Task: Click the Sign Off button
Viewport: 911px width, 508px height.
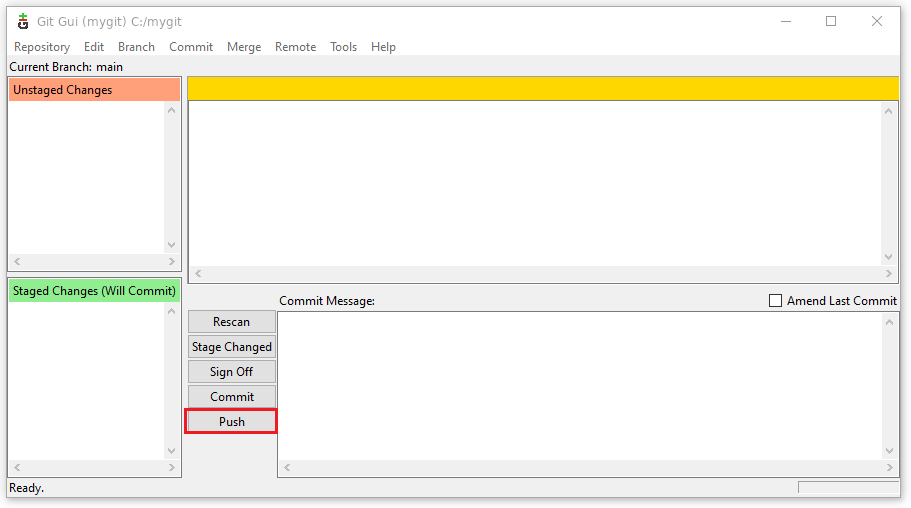Action: pos(232,372)
